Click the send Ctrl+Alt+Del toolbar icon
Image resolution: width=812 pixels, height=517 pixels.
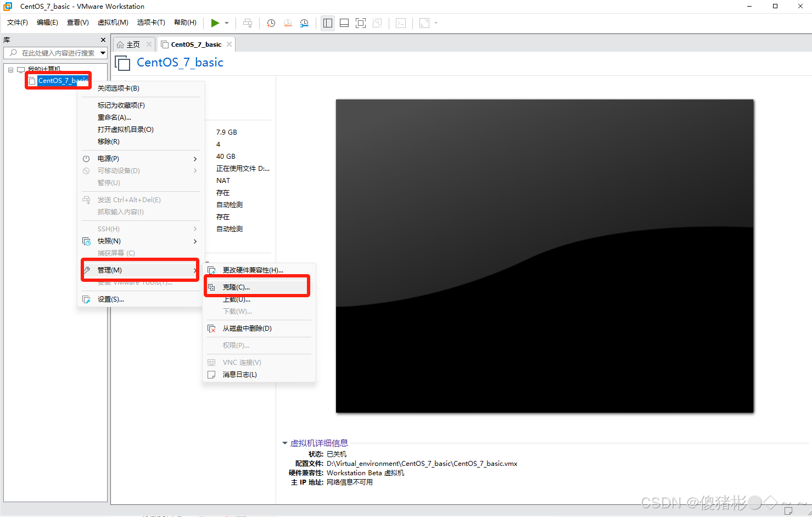click(248, 23)
